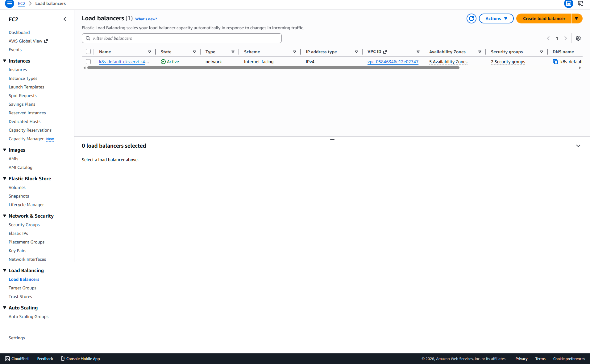This screenshot has height=364, width=590.
Task: Open VPC ID external link icon
Action: click(x=385, y=52)
